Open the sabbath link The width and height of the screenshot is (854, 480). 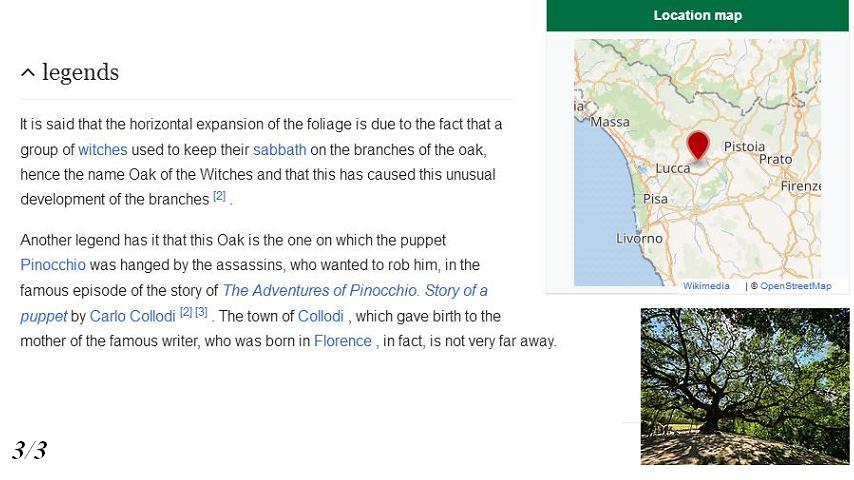(279, 150)
